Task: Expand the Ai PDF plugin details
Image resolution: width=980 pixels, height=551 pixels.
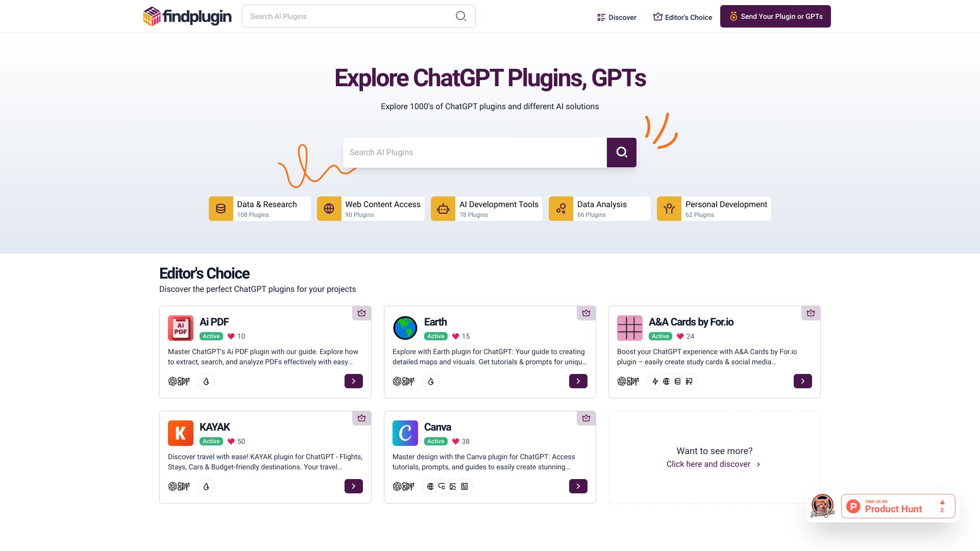Action: pos(353,382)
